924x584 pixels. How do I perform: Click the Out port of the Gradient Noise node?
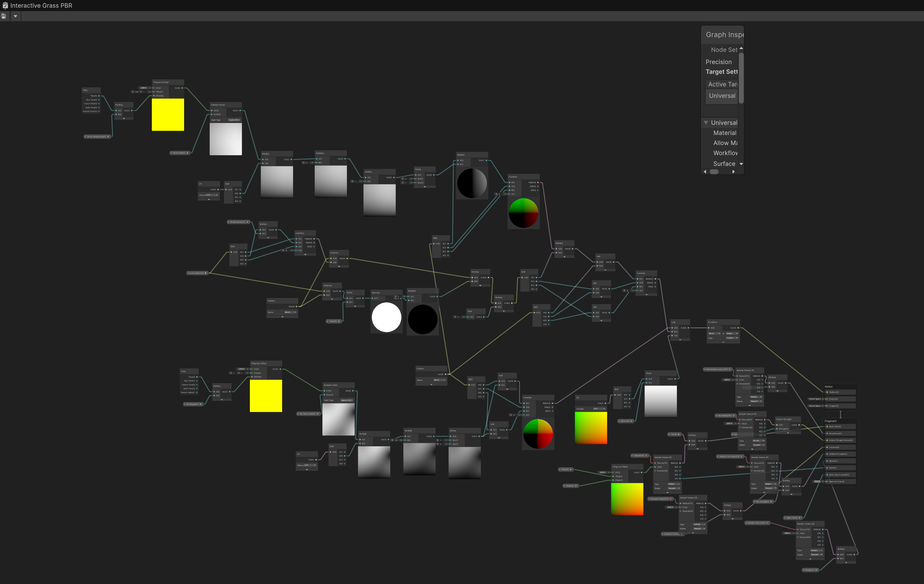tap(240, 111)
